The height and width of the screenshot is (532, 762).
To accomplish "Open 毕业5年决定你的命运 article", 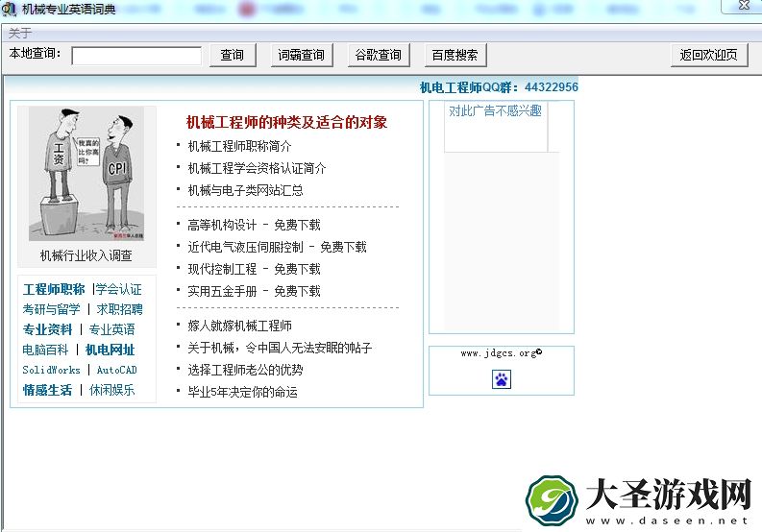I will click(x=242, y=392).
